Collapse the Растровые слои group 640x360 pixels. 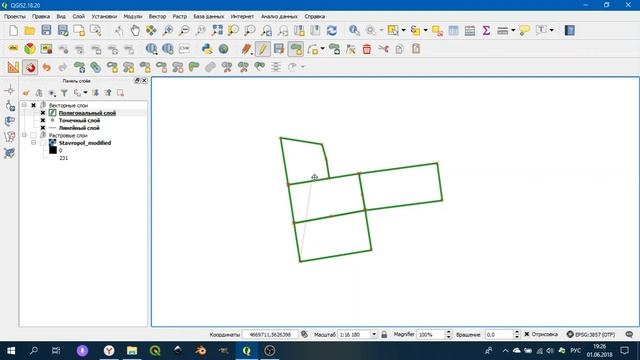pos(24,135)
